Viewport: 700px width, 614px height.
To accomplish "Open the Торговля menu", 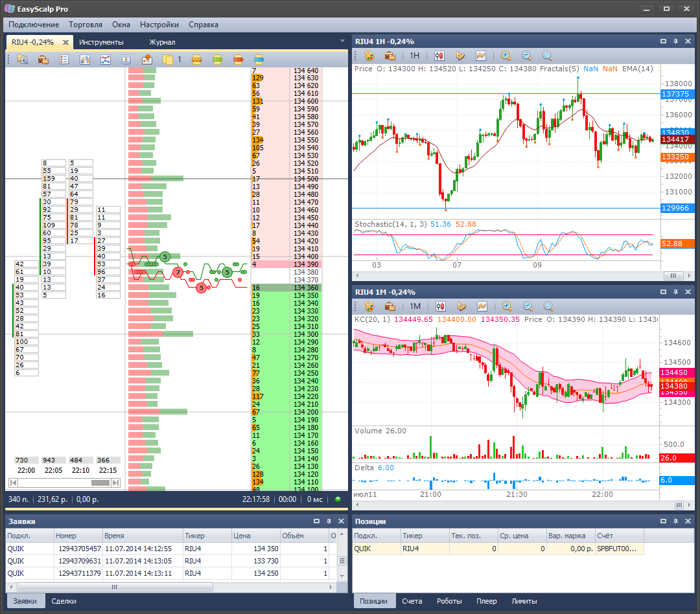I will 86,25.
